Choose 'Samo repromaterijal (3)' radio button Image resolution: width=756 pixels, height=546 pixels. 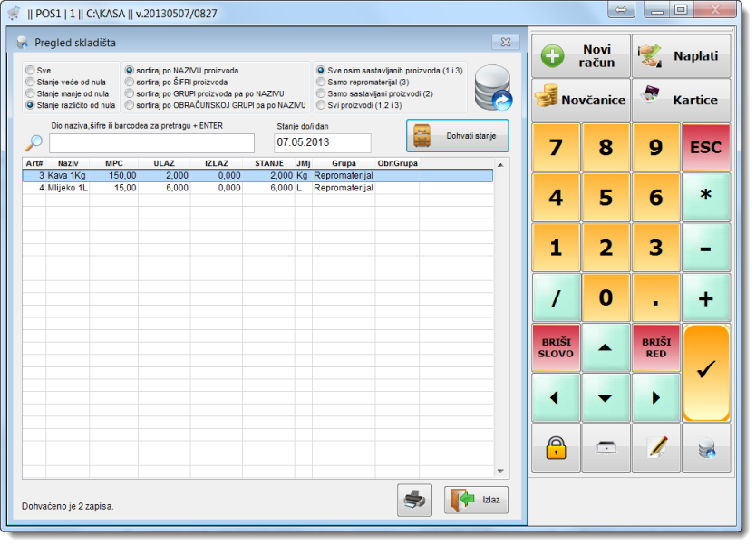tap(321, 82)
